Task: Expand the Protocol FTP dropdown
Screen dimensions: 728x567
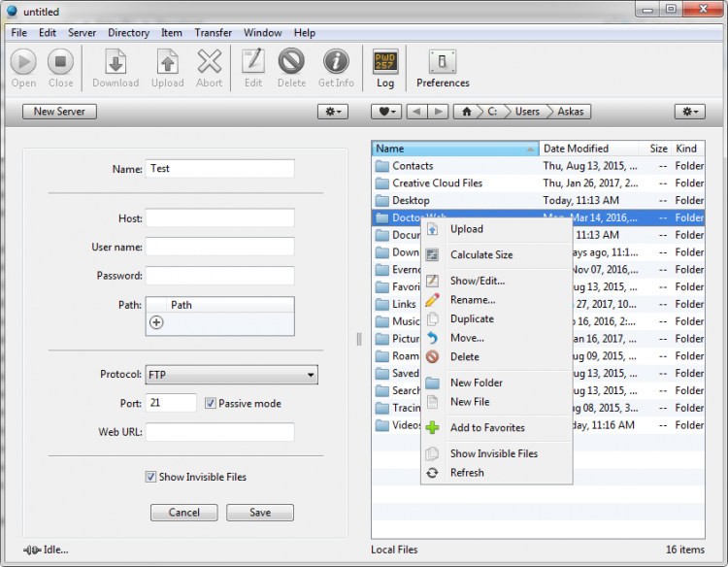Action: click(232, 375)
